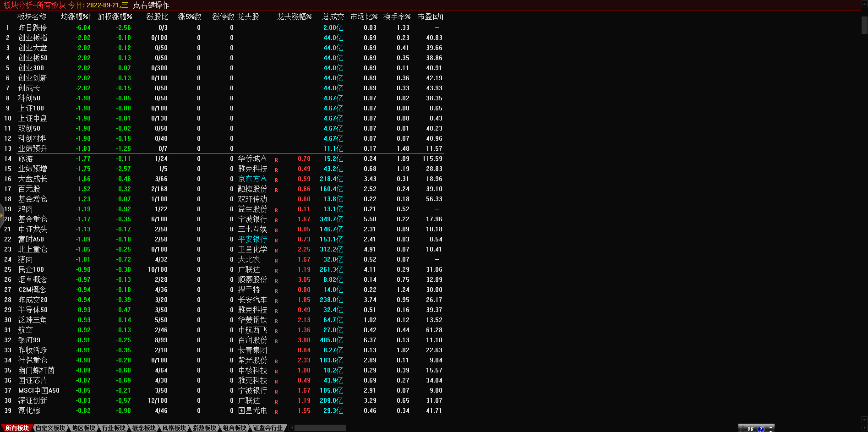Expand the left edge side panel handle
Viewport: 868px width, 432px height.
[x=2, y=214]
